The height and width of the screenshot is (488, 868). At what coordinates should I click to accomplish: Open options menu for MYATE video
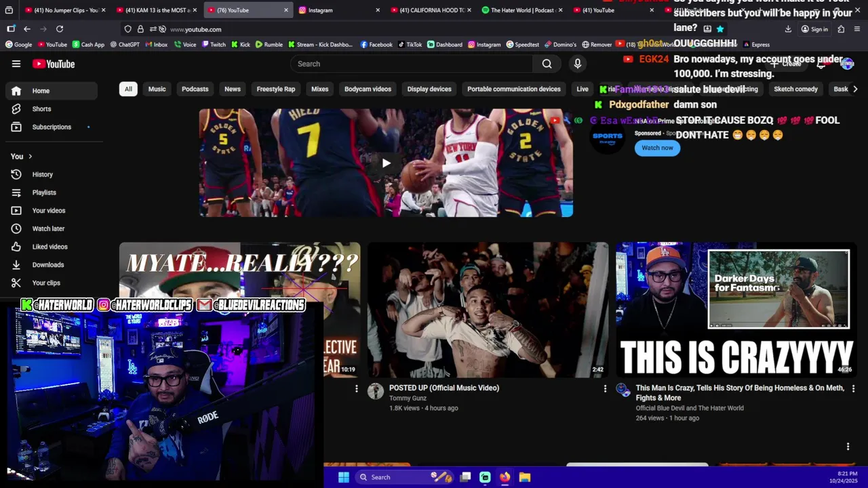(x=356, y=388)
